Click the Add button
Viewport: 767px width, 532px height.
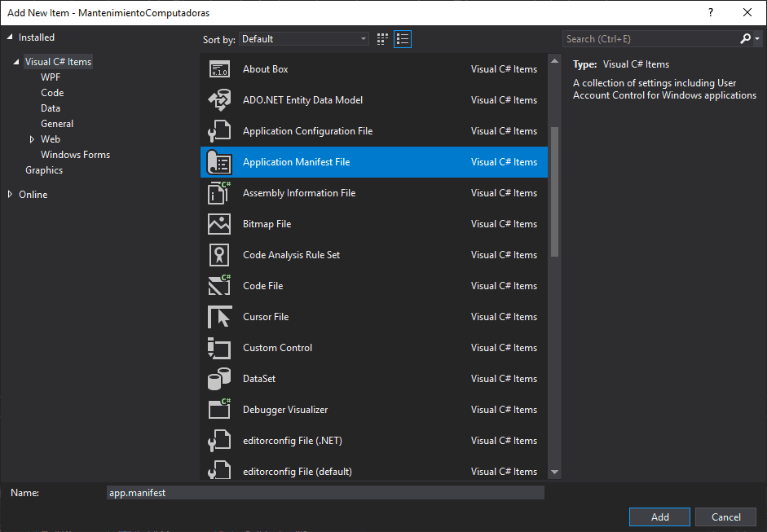pyautogui.click(x=659, y=517)
